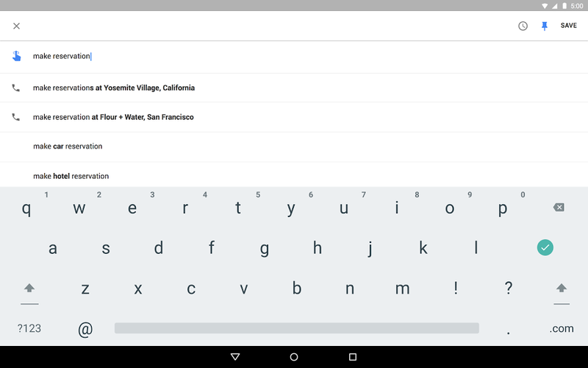The image size is (588, 368).
Task: Tap the Android back navigation triangle
Action: [235, 357]
